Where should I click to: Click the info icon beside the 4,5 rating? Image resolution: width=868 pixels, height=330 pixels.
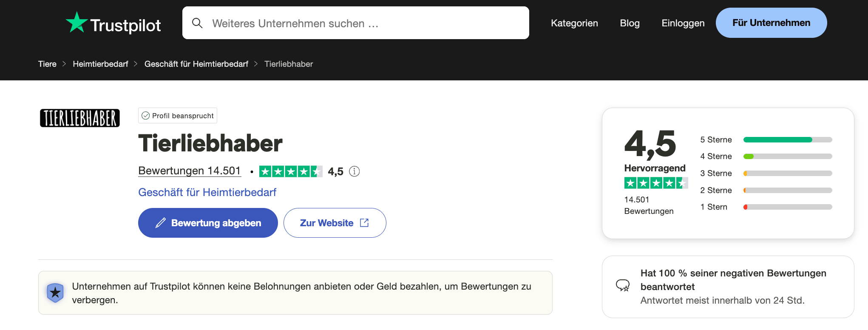(x=354, y=171)
